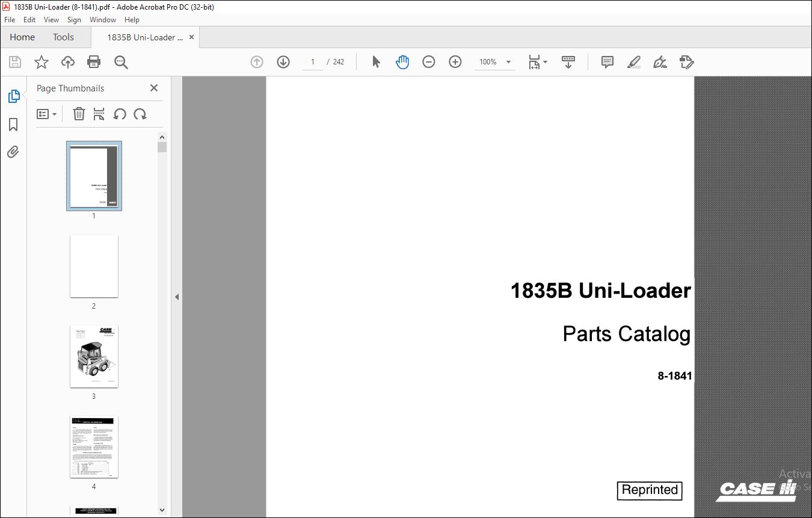Toggle the Page Thumbnails sidebar panel
Image resolution: width=812 pixels, height=518 pixels.
click(x=13, y=96)
